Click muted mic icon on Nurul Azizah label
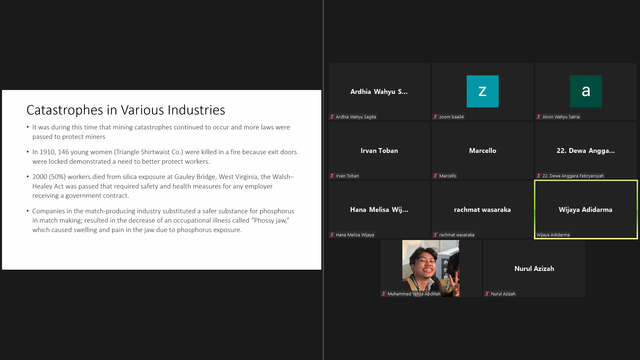The height and width of the screenshot is (360, 640). 487,294
